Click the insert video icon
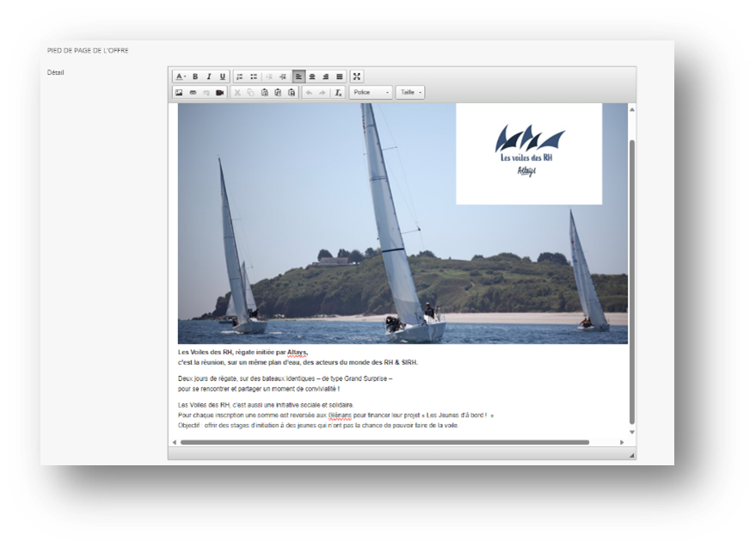 (220, 92)
